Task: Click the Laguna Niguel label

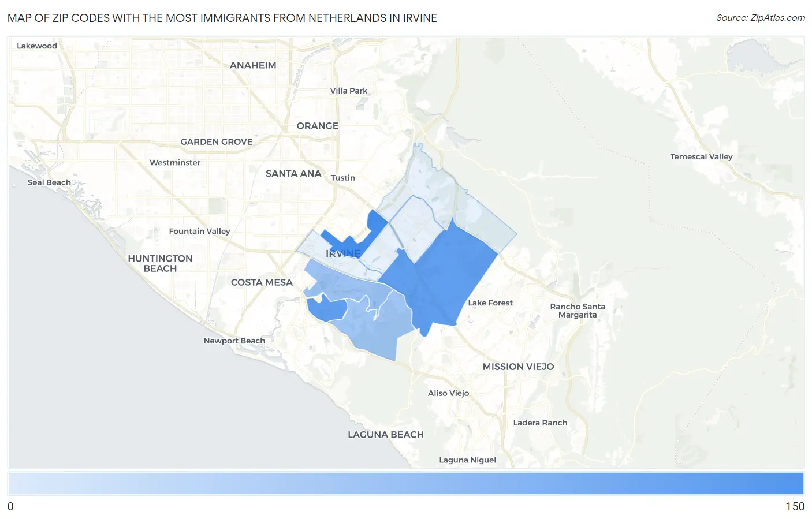Action: pos(468,460)
